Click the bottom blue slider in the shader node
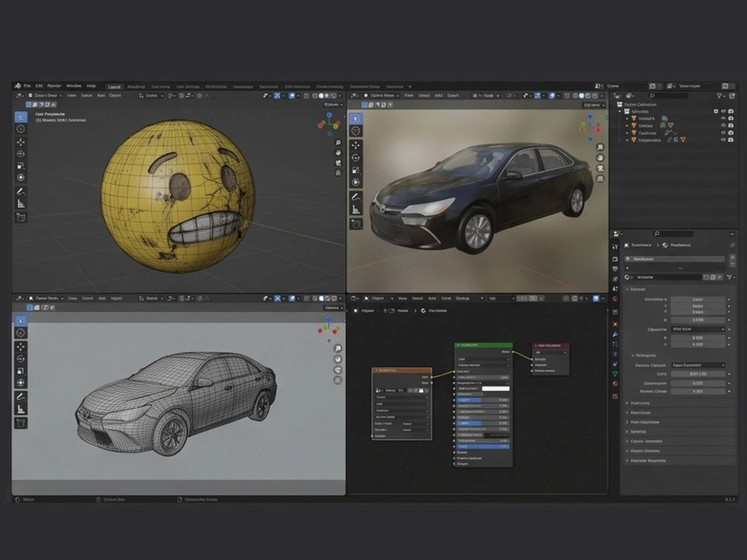The width and height of the screenshot is (747, 560). [483, 447]
